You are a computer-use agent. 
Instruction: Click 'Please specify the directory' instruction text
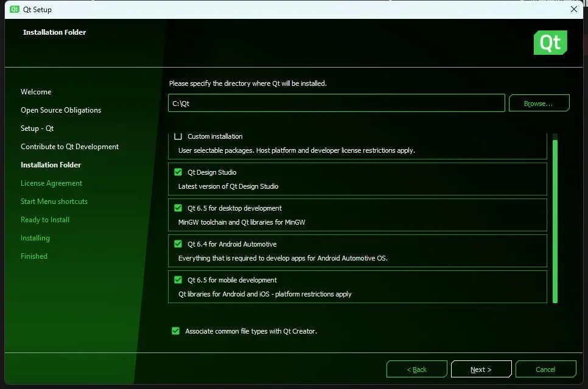248,83
